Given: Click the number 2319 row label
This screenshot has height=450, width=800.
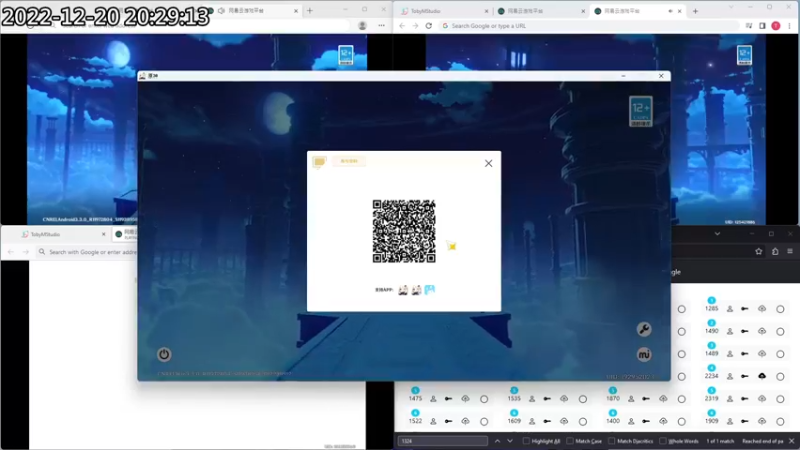Looking at the screenshot, I should tap(711, 398).
